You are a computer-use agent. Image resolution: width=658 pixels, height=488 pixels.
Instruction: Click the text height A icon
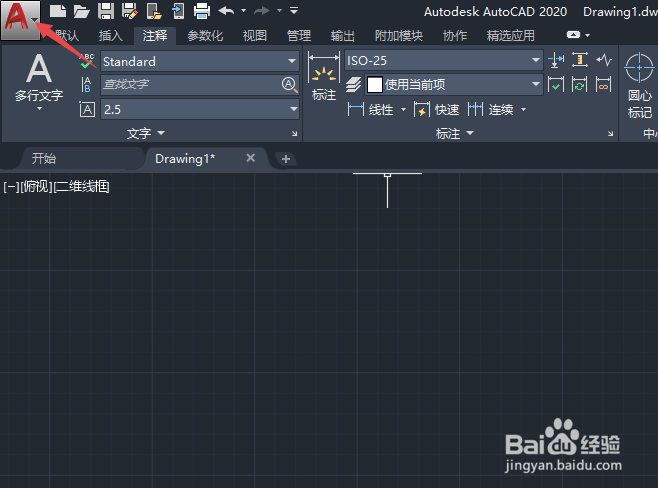tap(87, 110)
